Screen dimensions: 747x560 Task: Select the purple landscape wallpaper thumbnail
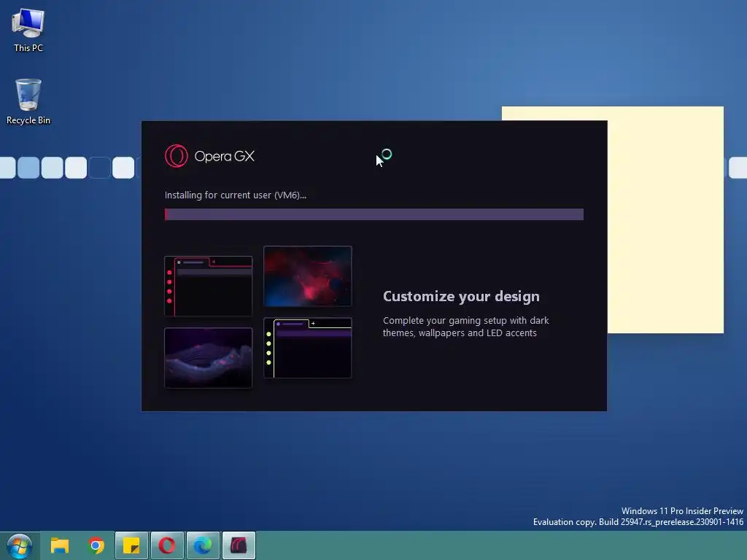pyautogui.click(x=208, y=357)
